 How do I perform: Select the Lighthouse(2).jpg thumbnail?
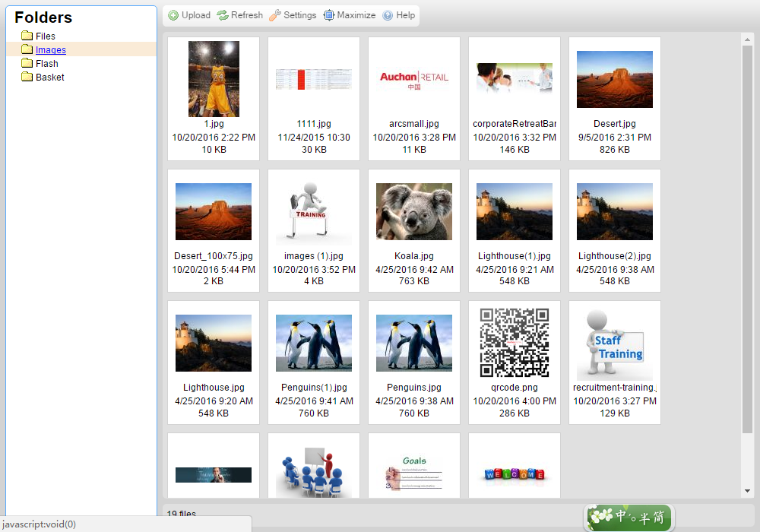615,211
